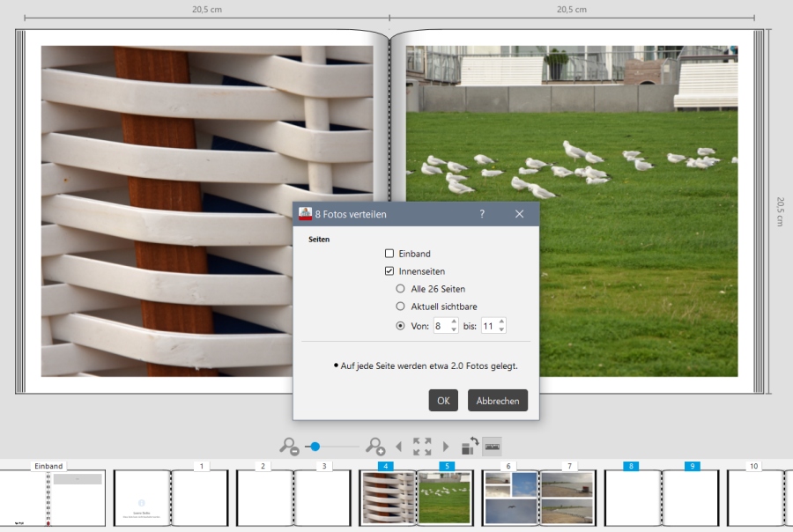Click the zoom slider handle
793x532 pixels.
(315, 447)
